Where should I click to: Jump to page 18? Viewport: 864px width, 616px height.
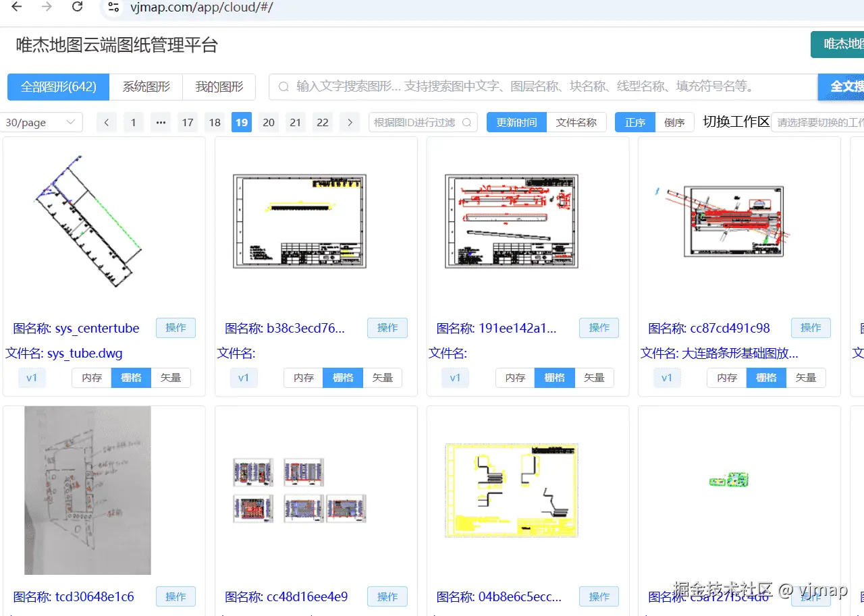[x=215, y=122]
